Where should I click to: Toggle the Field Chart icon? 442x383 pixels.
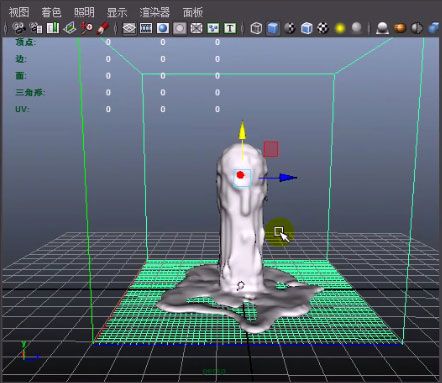click(196, 28)
